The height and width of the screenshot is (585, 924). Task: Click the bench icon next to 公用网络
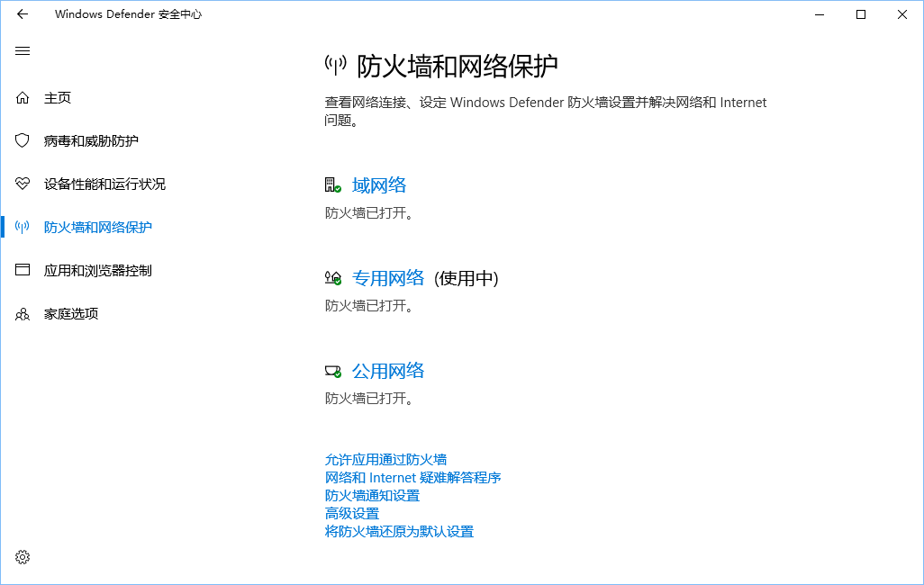pyautogui.click(x=333, y=371)
